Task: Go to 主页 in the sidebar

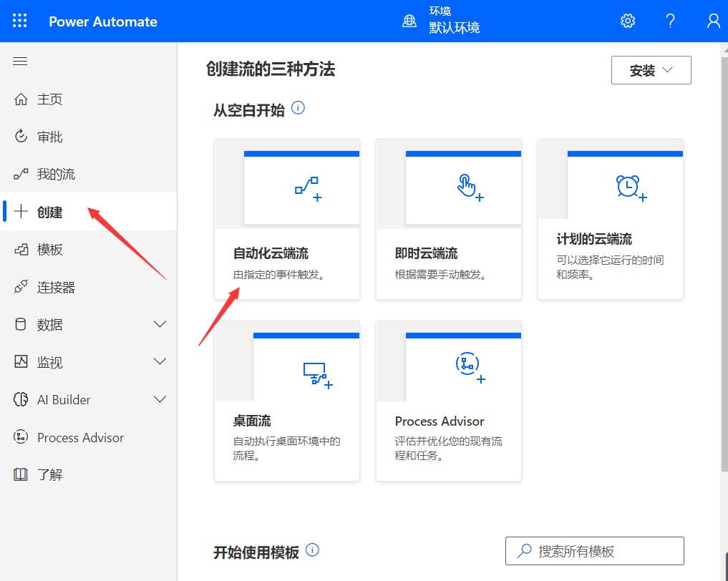Action: pos(88,99)
